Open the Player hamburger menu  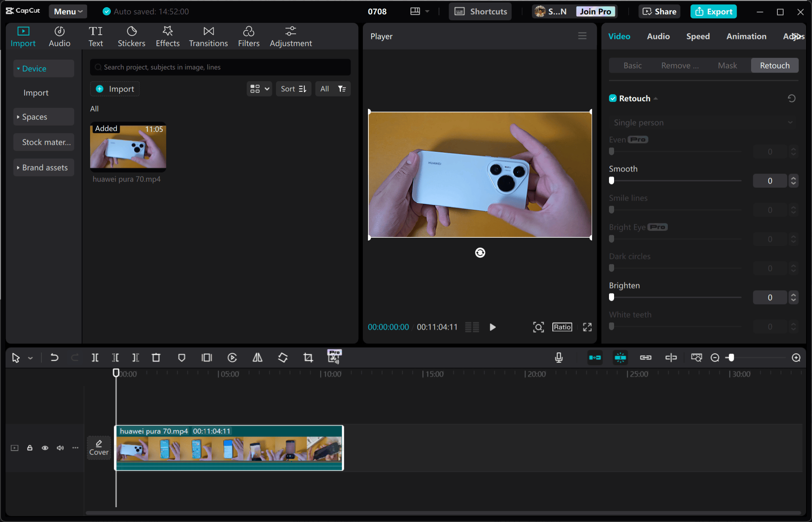click(582, 36)
